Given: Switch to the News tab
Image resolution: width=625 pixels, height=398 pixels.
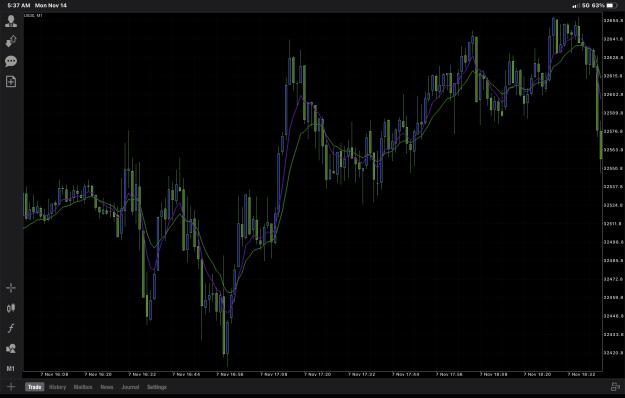Looking at the screenshot, I should click(x=107, y=387).
